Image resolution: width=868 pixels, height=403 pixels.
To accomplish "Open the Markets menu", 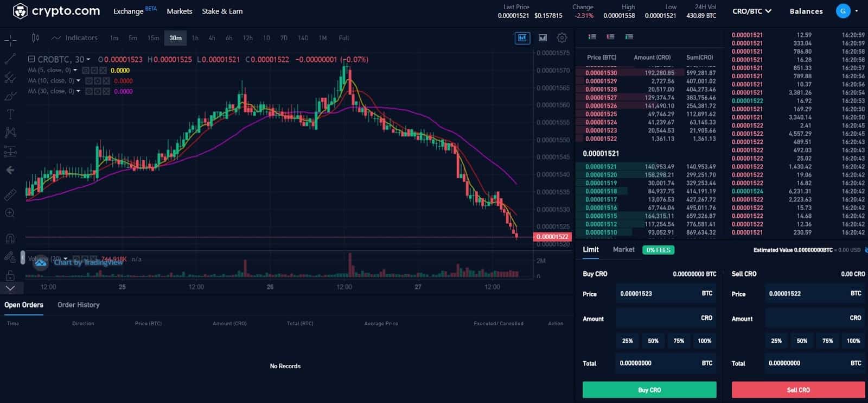I will 180,11.
